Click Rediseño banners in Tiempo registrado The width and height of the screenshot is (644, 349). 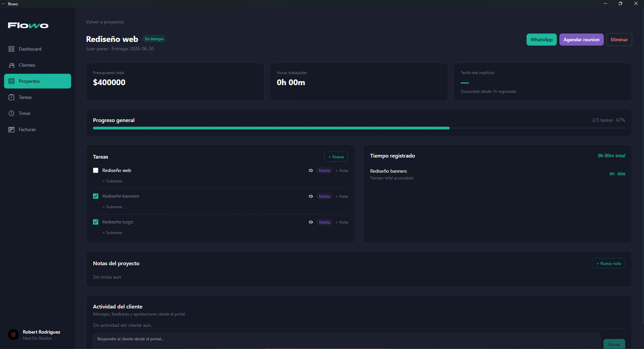coord(388,171)
